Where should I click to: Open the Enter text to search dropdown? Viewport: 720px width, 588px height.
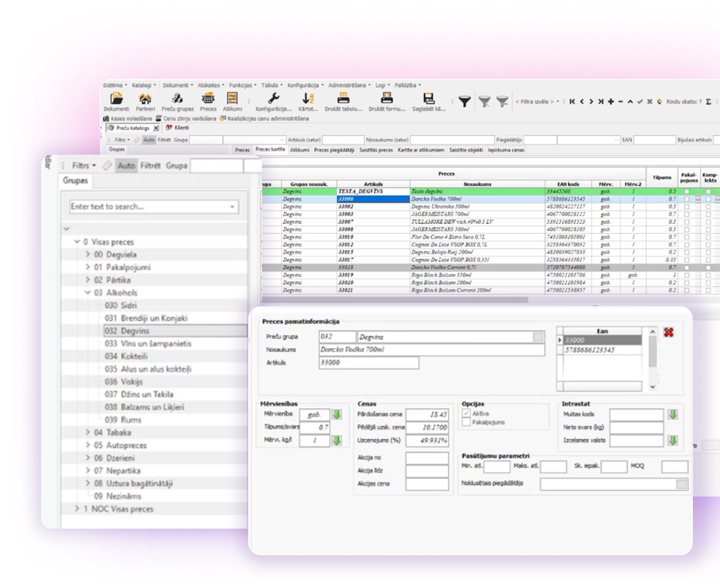pyautogui.click(x=232, y=207)
